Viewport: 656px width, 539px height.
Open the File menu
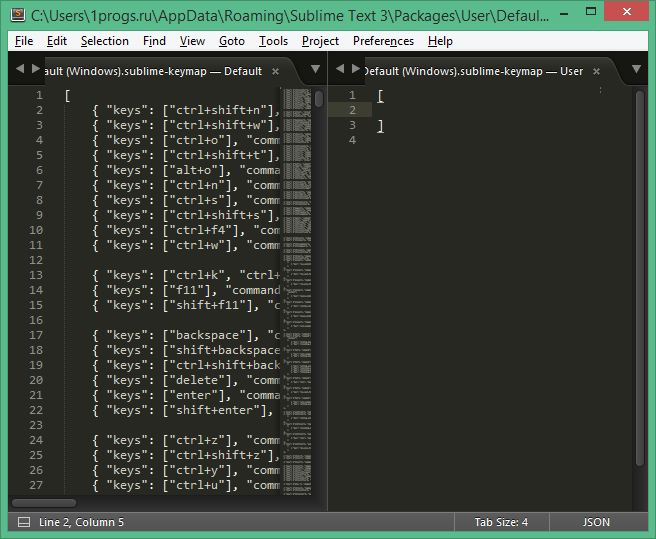[24, 41]
